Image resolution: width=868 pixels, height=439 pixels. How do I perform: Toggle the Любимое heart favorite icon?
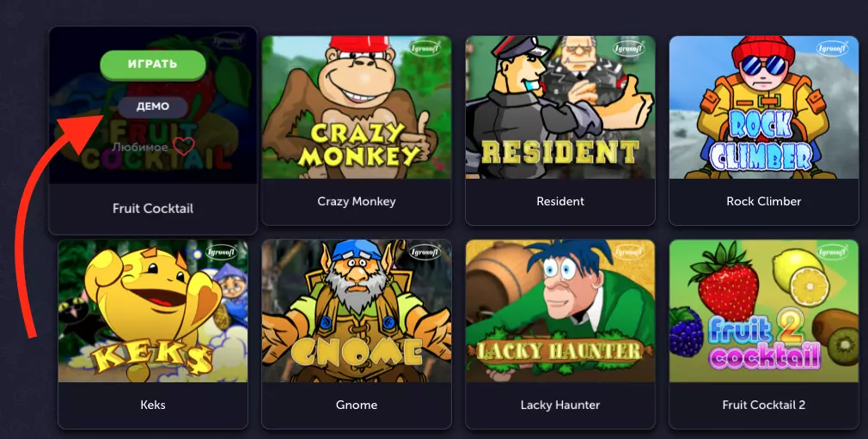[x=184, y=147]
